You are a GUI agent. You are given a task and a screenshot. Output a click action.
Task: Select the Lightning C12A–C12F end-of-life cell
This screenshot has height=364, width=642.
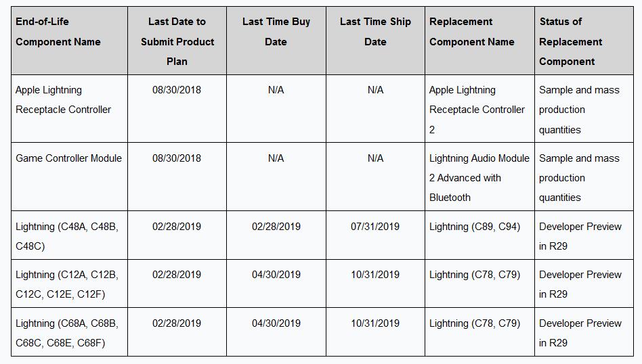click(x=66, y=284)
